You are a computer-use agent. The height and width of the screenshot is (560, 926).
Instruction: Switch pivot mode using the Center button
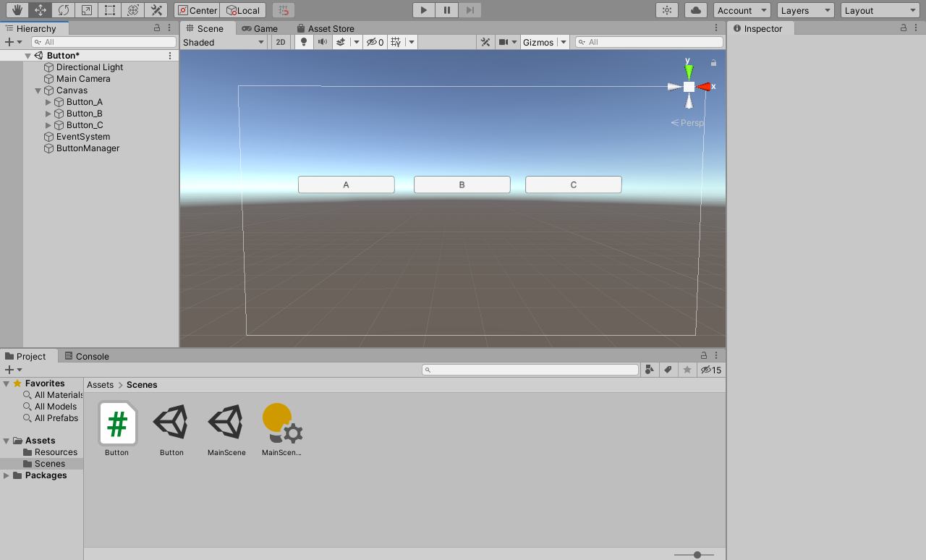[196, 10]
